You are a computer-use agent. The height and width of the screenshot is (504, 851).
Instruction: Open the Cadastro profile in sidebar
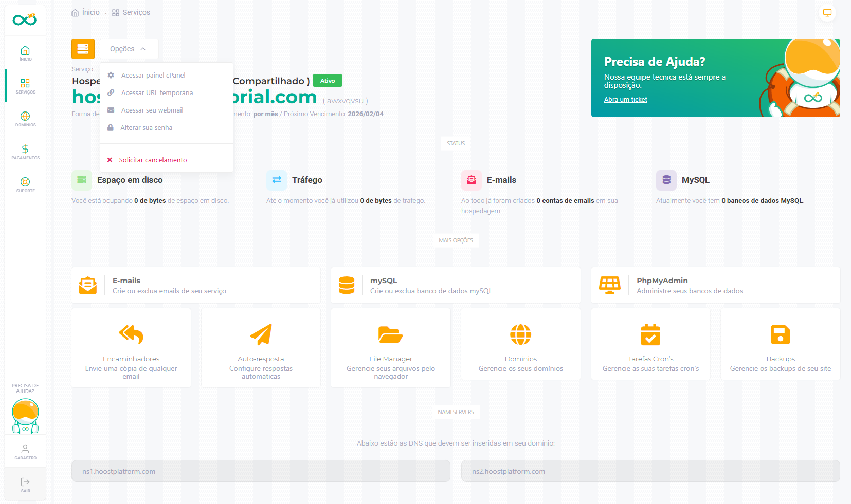25,452
